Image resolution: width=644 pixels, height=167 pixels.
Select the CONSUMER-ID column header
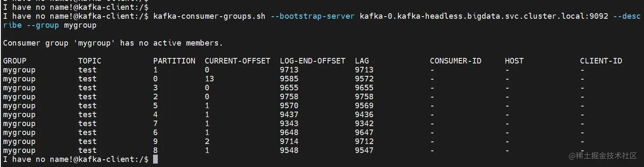click(455, 61)
